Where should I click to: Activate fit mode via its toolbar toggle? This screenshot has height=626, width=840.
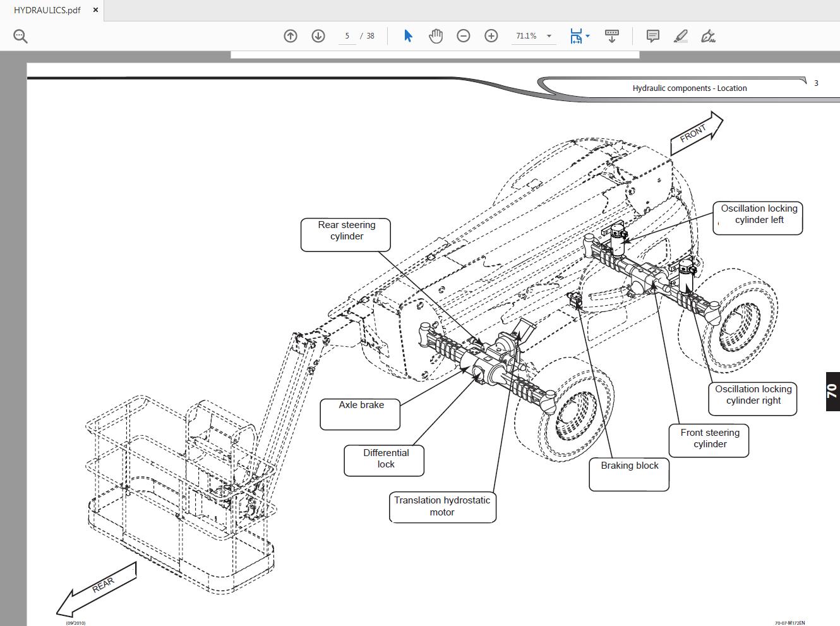pyautogui.click(x=576, y=36)
